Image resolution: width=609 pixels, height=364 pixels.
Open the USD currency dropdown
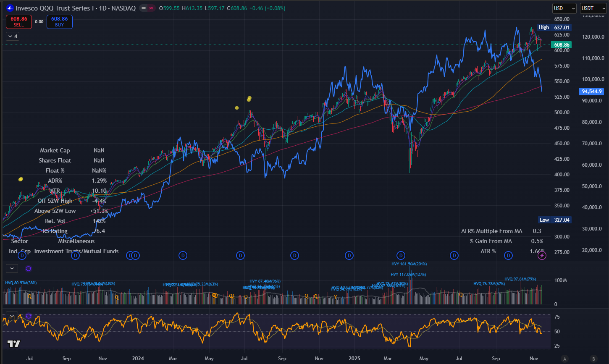(x=564, y=8)
